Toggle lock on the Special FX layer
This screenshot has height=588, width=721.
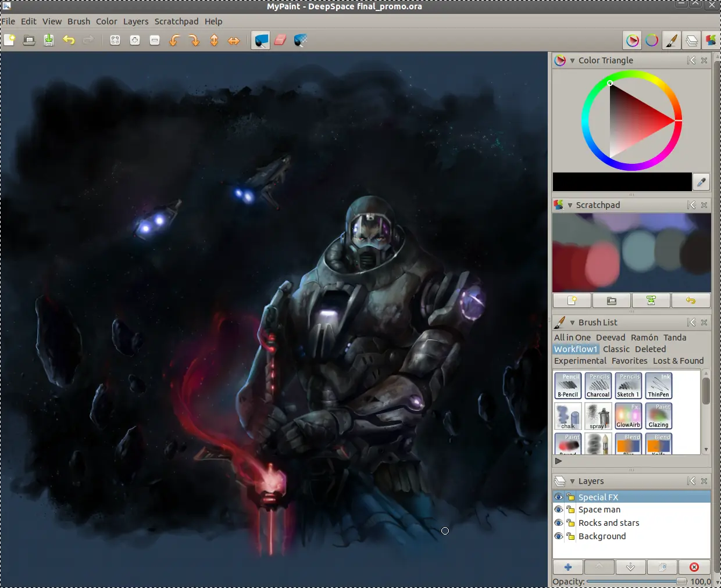[x=570, y=497]
